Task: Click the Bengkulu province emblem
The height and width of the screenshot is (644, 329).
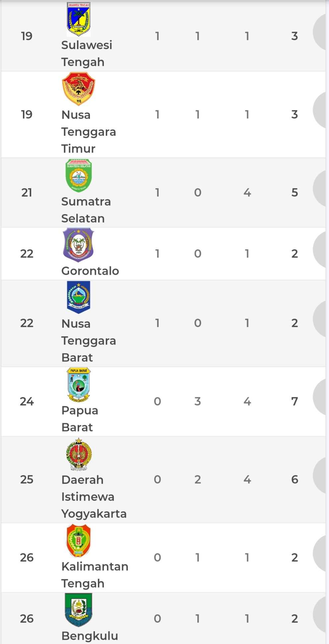Action: [79, 610]
